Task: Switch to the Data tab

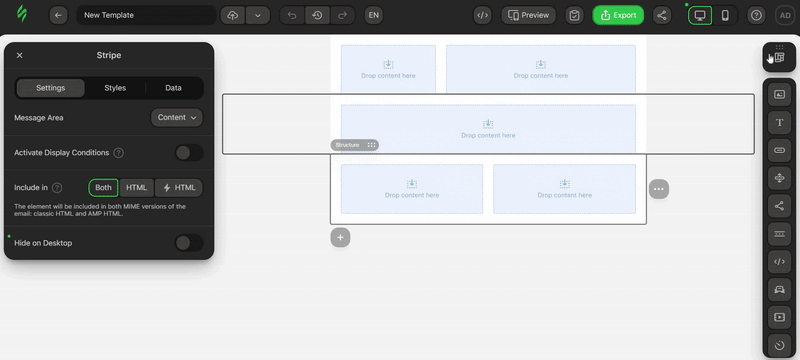Action: (x=173, y=88)
